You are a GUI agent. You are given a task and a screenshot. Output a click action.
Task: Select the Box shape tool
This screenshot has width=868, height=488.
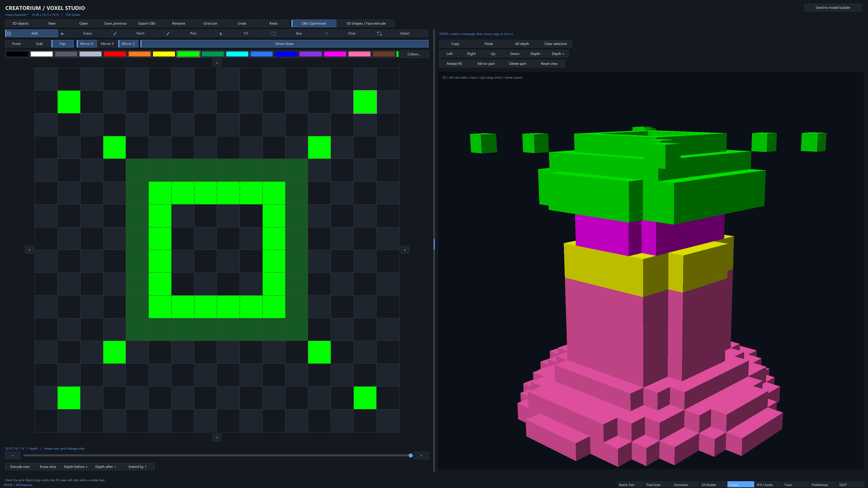pyautogui.click(x=296, y=33)
